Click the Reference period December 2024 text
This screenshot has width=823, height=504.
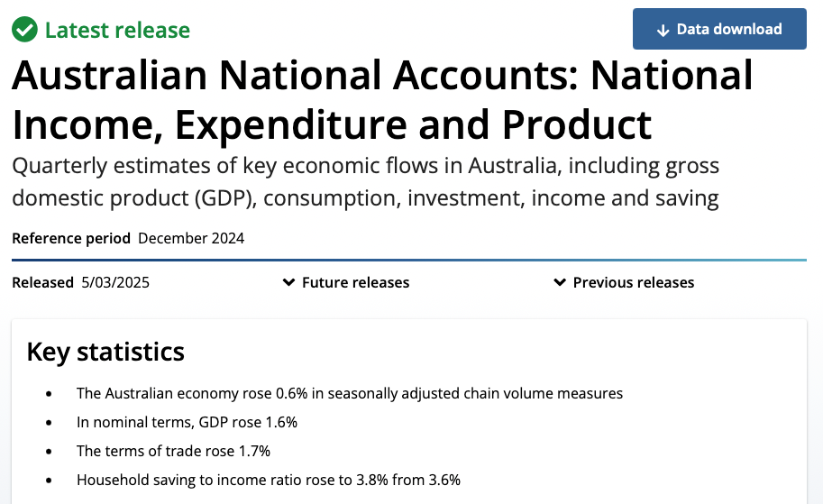click(128, 238)
